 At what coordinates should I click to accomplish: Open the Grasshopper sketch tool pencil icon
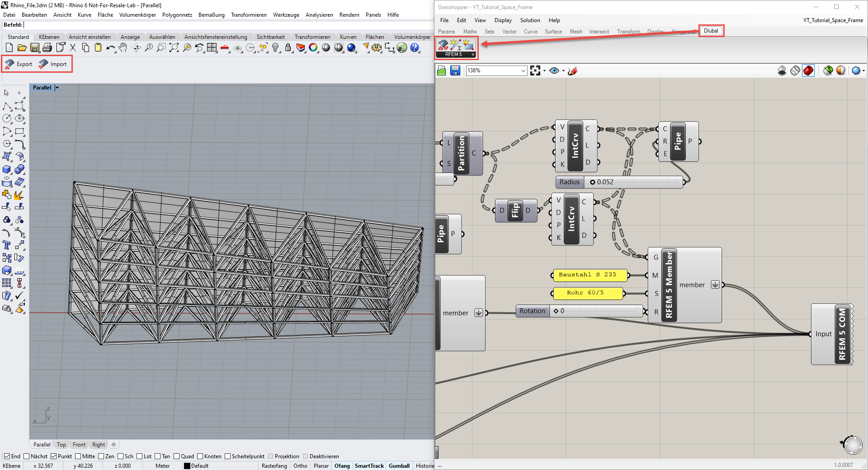(573, 70)
